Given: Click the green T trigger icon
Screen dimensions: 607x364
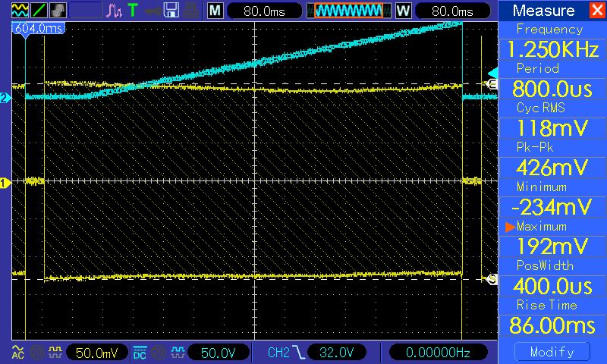Looking at the screenshot, I should (x=134, y=11).
